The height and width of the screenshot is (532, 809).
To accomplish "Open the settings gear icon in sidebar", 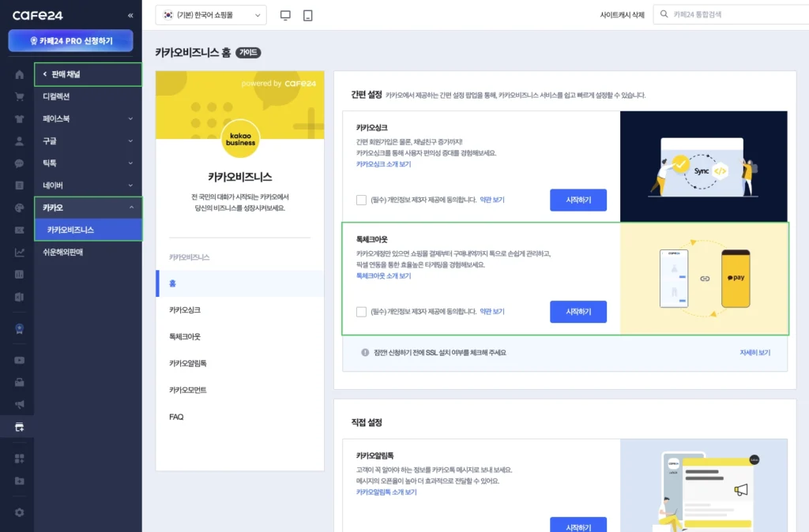I will pos(19,512).
